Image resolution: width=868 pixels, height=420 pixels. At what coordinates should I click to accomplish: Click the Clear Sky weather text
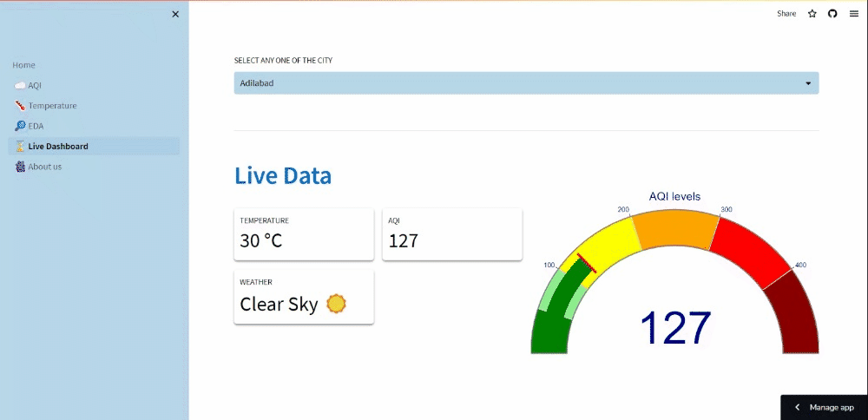pyautogui.click(x=279, y=305)
